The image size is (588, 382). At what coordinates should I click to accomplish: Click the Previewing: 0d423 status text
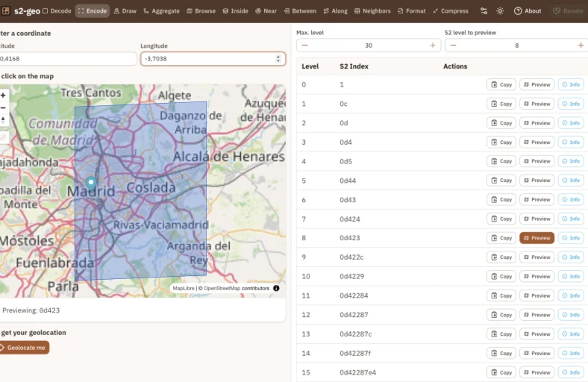click(x=31, y=310)
